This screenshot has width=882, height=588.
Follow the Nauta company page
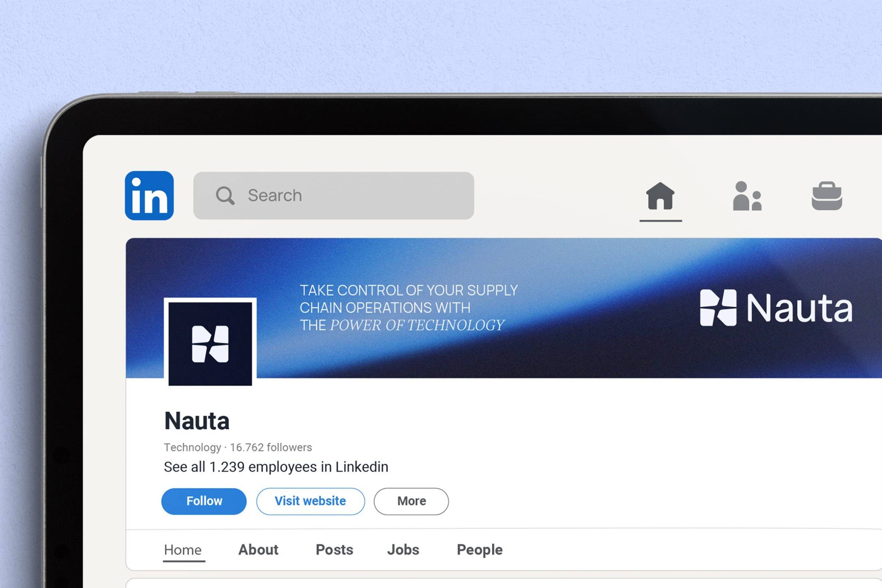point(204,501)
